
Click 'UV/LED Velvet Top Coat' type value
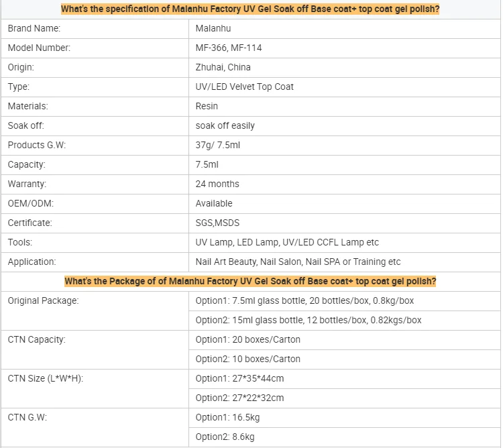tap(245, 87)
